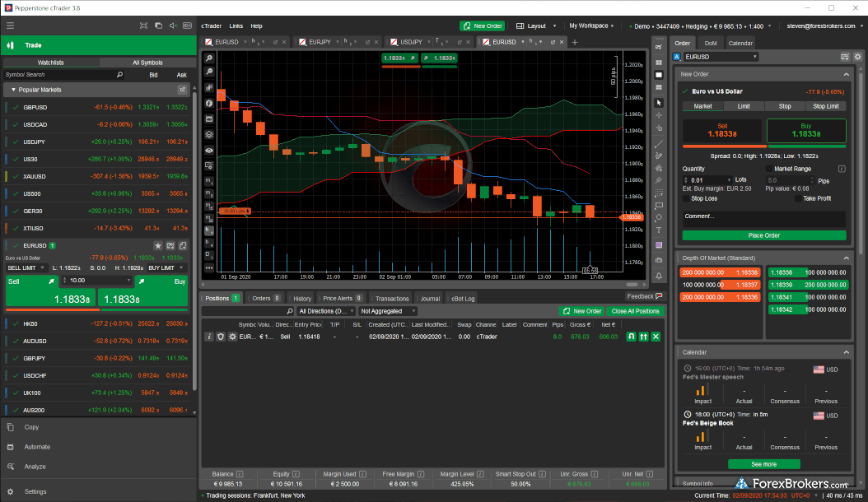Click Close All Positions button

[635, 311]
